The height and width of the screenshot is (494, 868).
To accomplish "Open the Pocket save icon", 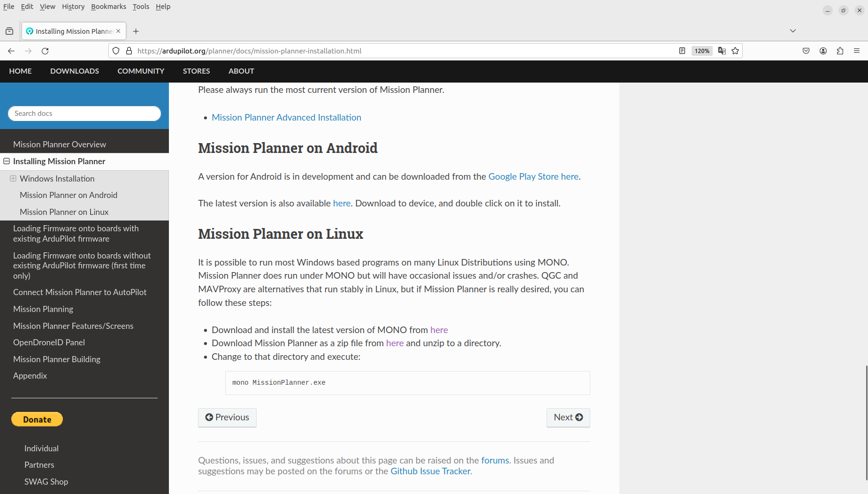I will point(806,51).
